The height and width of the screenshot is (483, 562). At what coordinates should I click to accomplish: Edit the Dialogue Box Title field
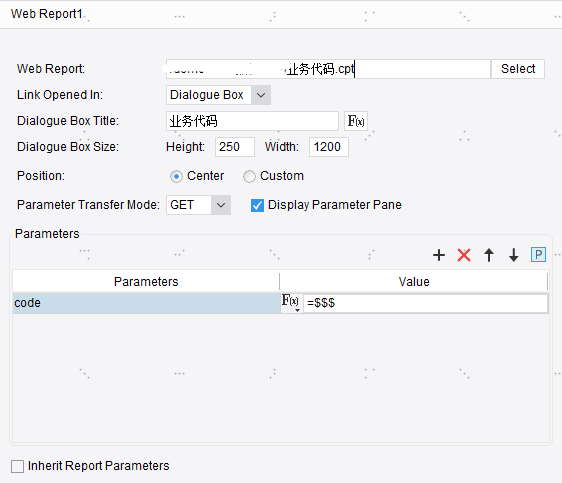(252, 121)
